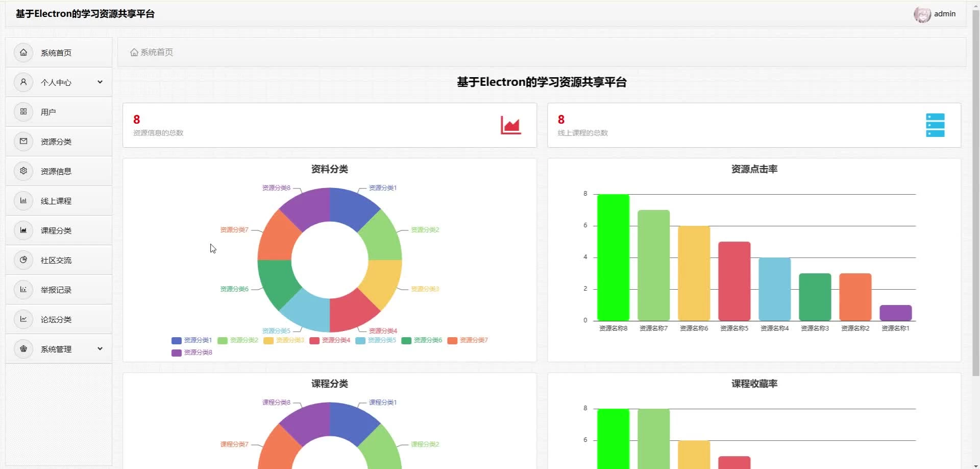The height and width of the screenshot is (469, 980).
Task: Expand the 个人中心 submenu chevron
Action: pyautogui.click(x=100, y=82)
